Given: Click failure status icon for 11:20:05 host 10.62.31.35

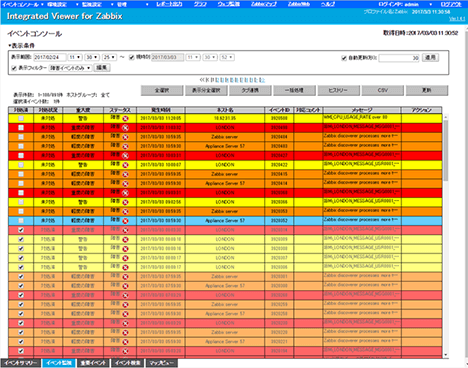Looking at the screenshot, I should point(125,119).
